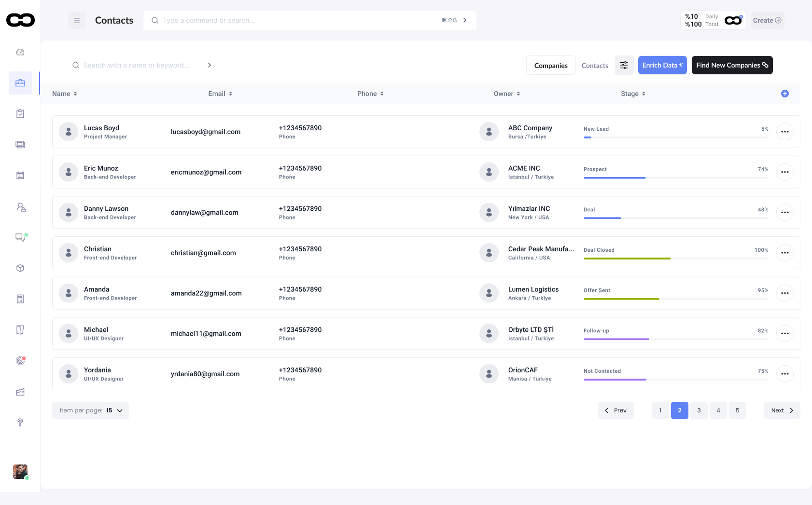This screenshot has width=812, height=505.
Task: Sort by the Email column header
Action: [x=220, y=94]
